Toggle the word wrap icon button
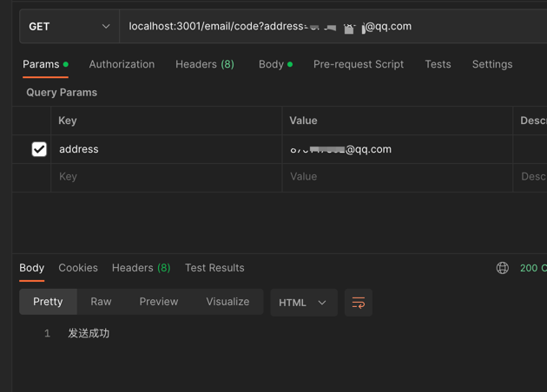547x392 pixels. coord(358,303)
